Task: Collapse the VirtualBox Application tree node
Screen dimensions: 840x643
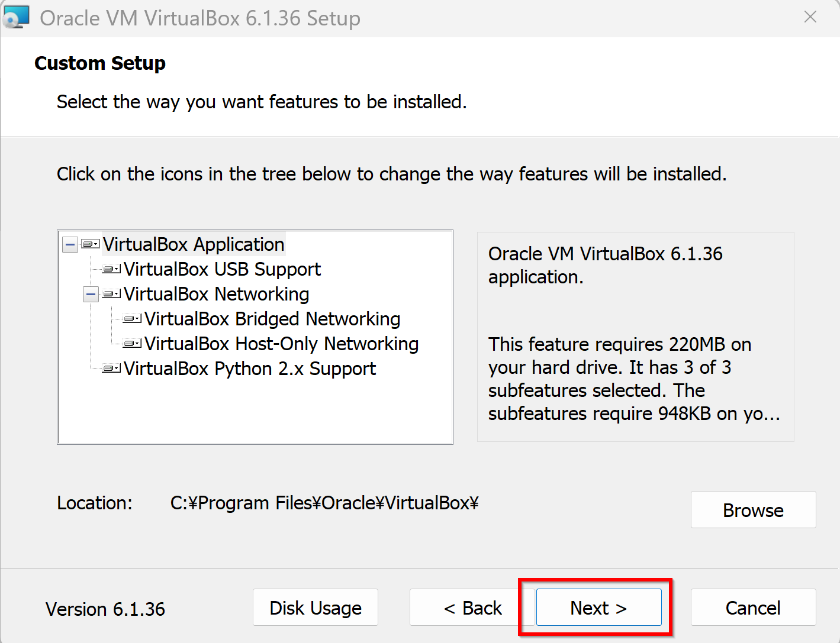Action: click(70, 244)
